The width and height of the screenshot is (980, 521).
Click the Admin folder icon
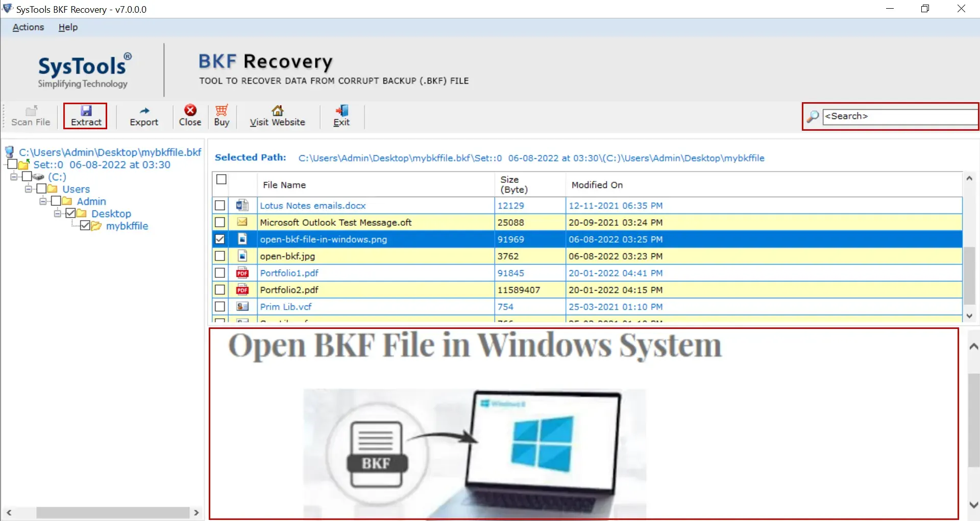67,201
